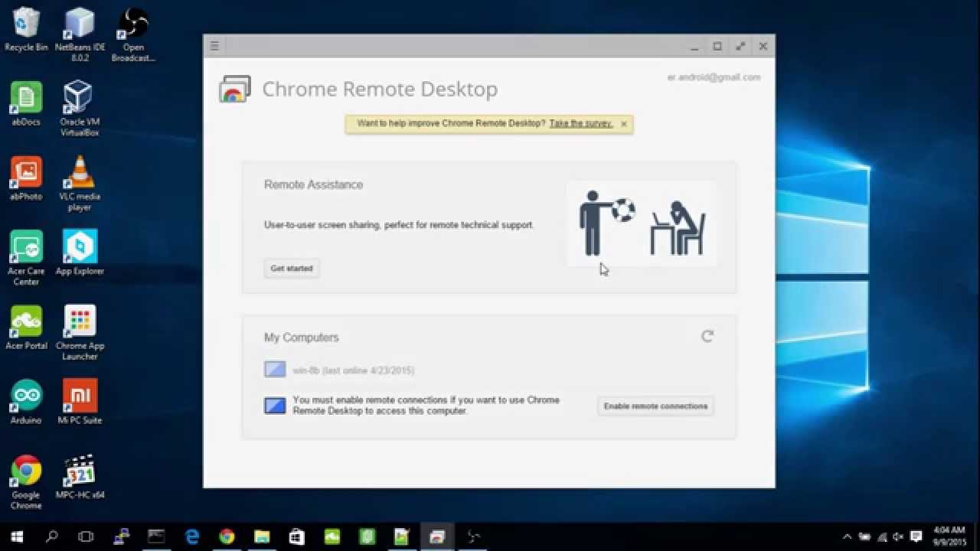Open Chrome from the taskbar
Screen dimensions: 980x551
227,537
